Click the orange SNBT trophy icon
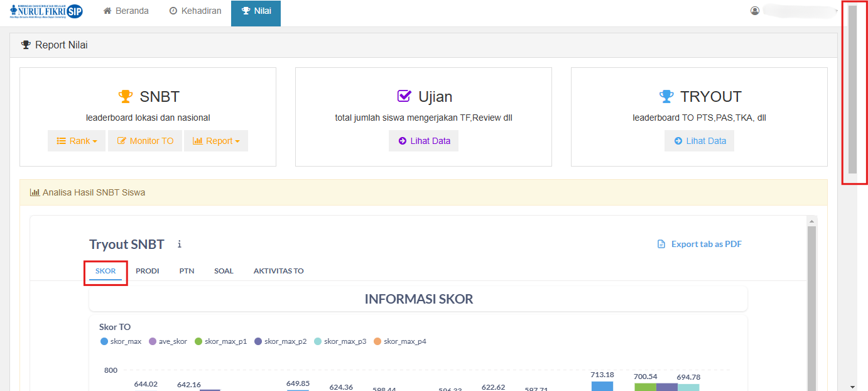The width and height of the screenshot is (868, 391). 126,97
